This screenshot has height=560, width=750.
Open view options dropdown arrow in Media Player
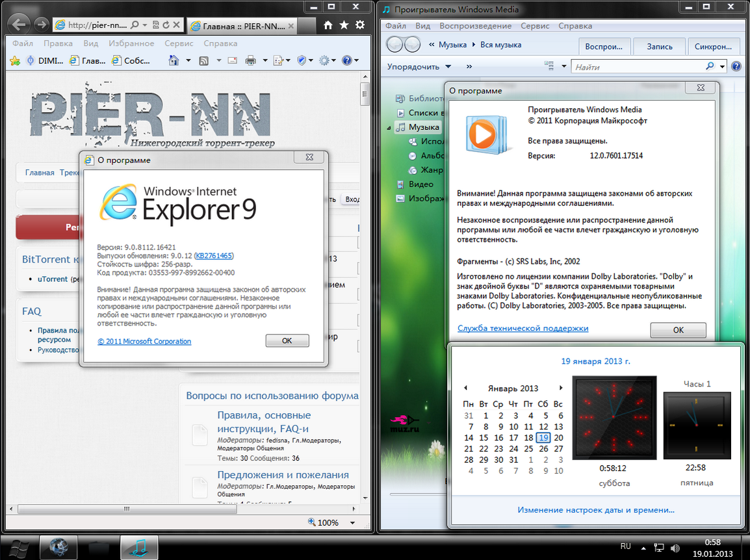click(563, 66)
